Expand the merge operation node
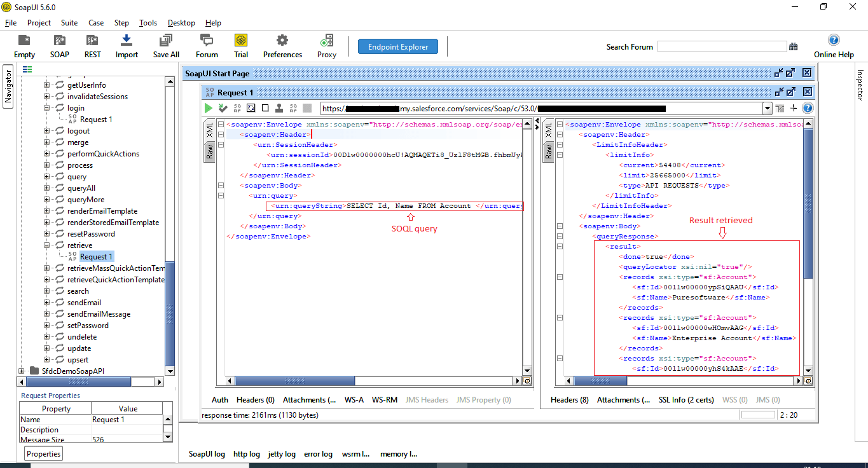 pyautogui.click(x=47, y=142)
